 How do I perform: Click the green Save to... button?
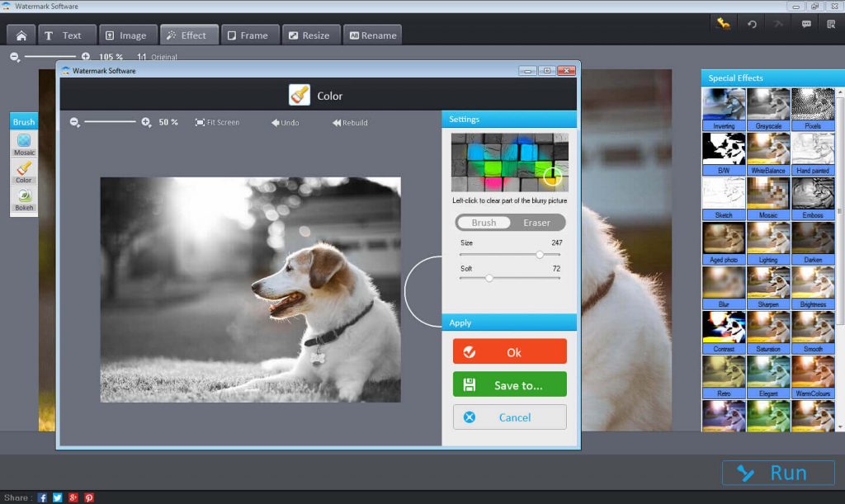[509, 384]
